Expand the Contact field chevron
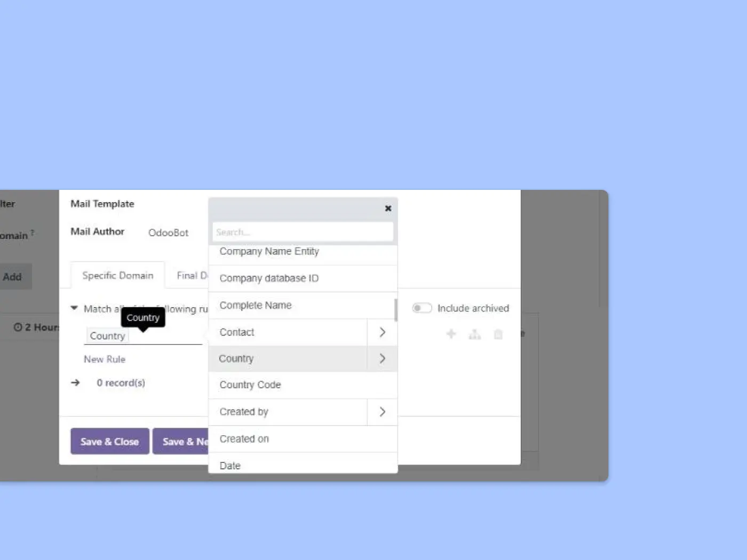The image size is (747, 560). [x=382, y=332]
